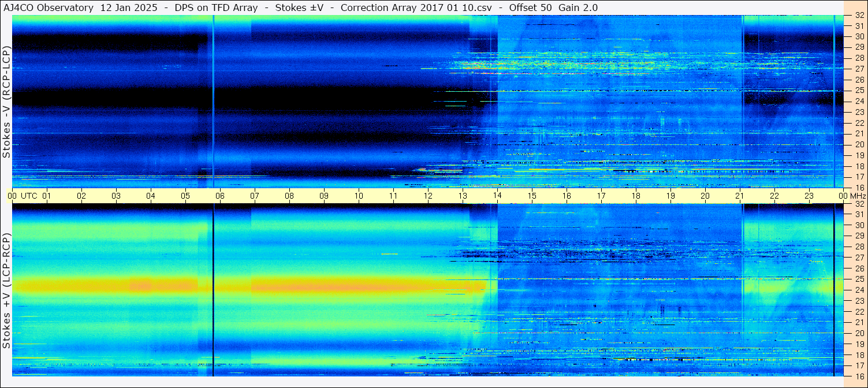
Task: Select the 18 hour time marker
Action: 636,196
